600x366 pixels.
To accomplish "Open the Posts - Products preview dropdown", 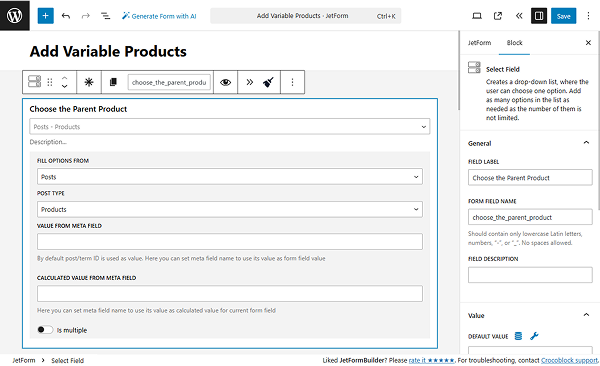I will pyautogui.click(x=230, y=126).
